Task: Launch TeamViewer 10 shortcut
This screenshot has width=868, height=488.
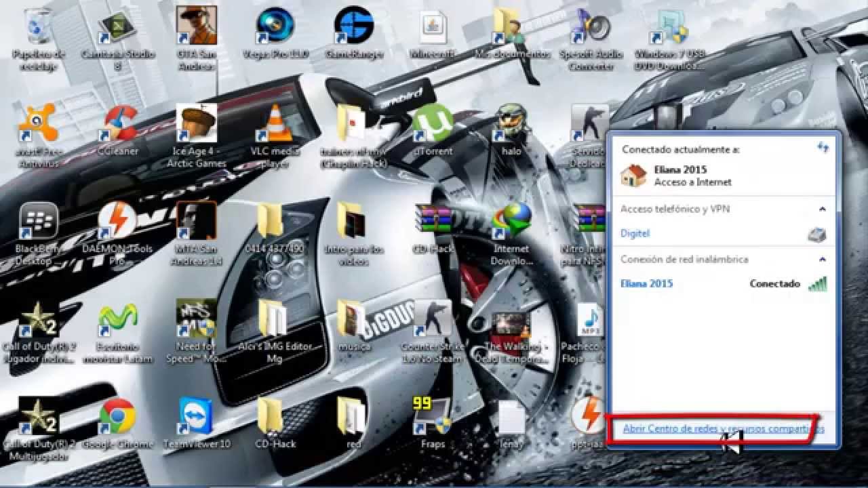Action: [x=197, y=423]
